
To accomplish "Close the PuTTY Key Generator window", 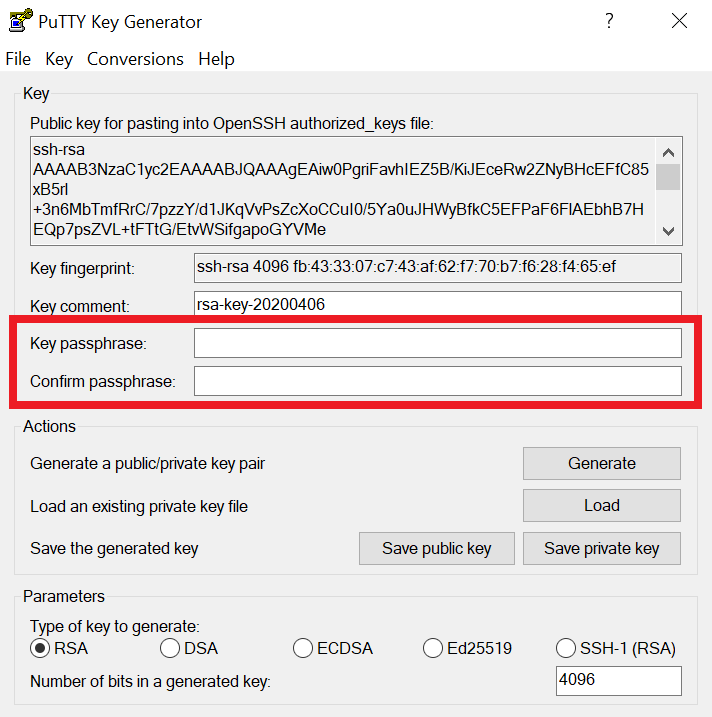I will click(x=679, y=21).
